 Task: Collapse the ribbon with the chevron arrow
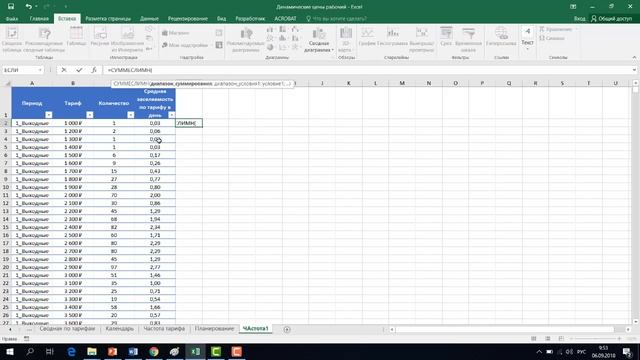pos(634,58)
